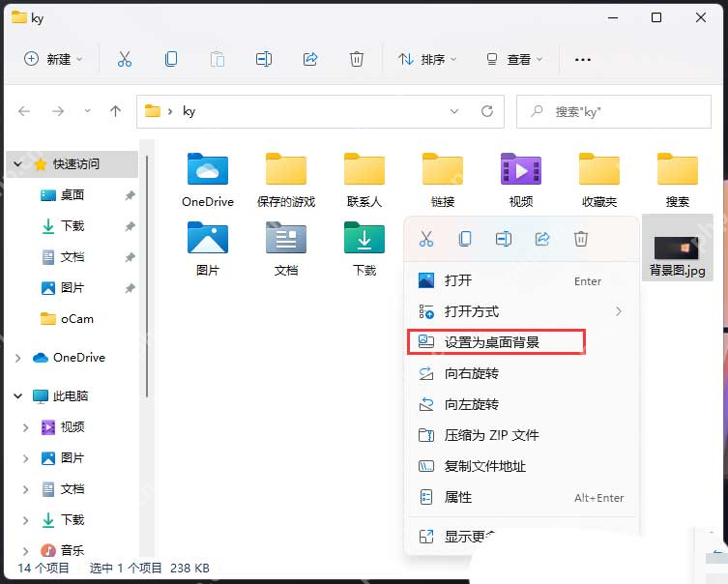Click the Cut icon in the top toolbar
This screenshot has width=728, height=584.
pos(125,59)
